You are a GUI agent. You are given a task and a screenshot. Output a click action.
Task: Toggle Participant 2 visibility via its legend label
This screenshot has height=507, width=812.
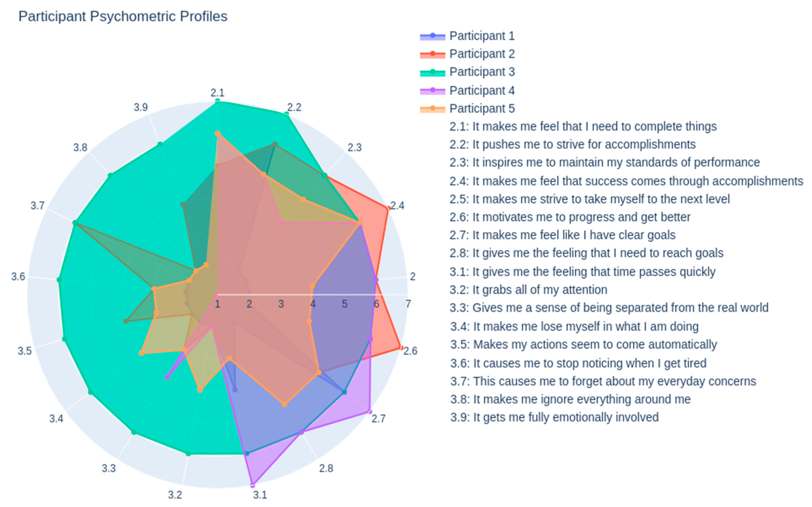(482, 54)
